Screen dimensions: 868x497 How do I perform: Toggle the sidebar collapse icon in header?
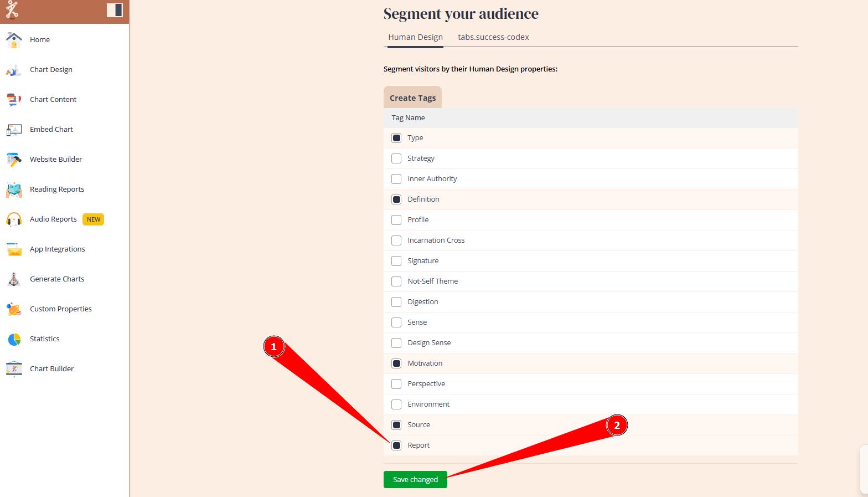tap(115, 10)
